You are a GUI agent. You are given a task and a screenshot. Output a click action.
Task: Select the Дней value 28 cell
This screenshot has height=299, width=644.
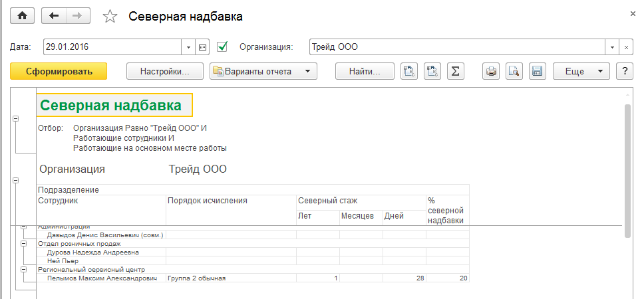click(x=404, y=278)
